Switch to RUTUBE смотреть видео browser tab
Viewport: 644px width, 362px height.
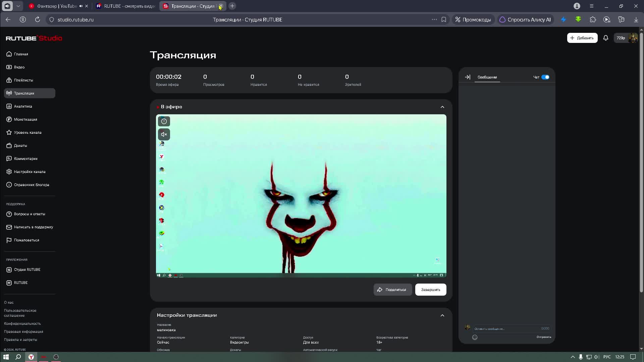point(126,6)
